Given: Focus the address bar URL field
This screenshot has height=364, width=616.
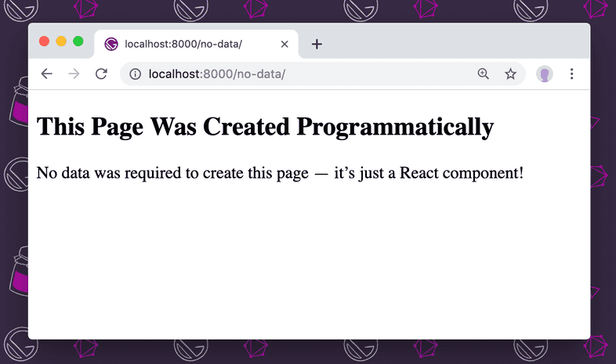Looking at the screenshot, I should click(298, 74).
